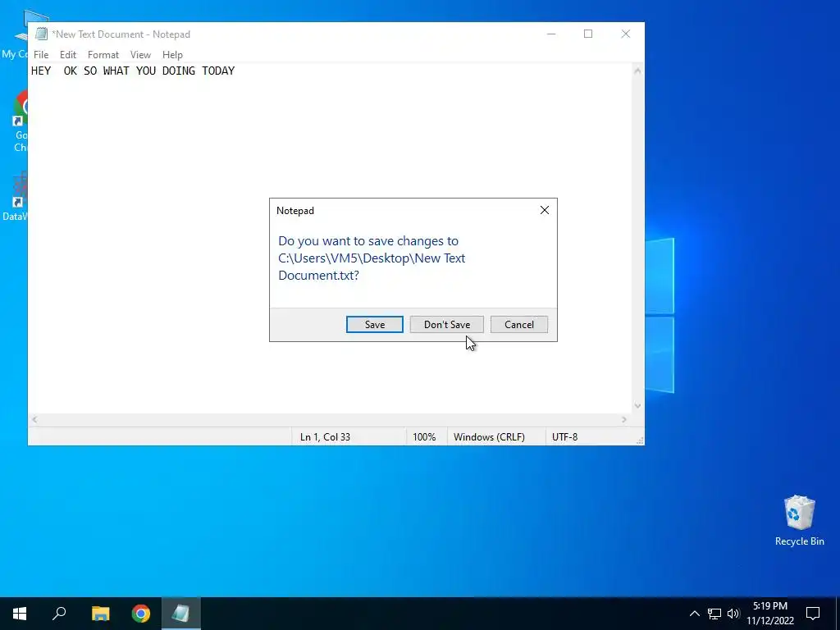Select the Google Chrome desktop shortcut

point(21,121)
